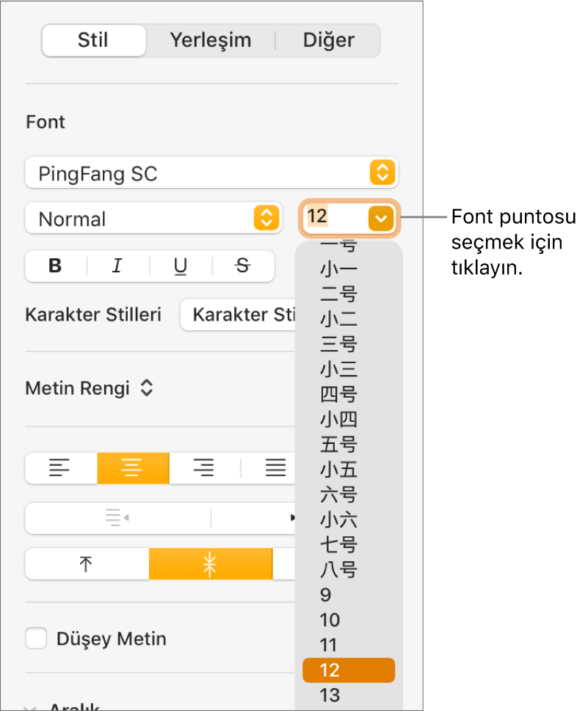Viewport: 588px width, 711px height.
Task: Open the Metin Rengi options chevron
Action: (147, 388)
